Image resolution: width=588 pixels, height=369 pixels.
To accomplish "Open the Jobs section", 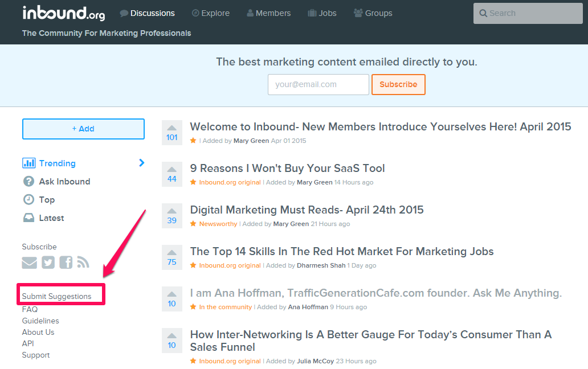I will (x=322, y=13).
